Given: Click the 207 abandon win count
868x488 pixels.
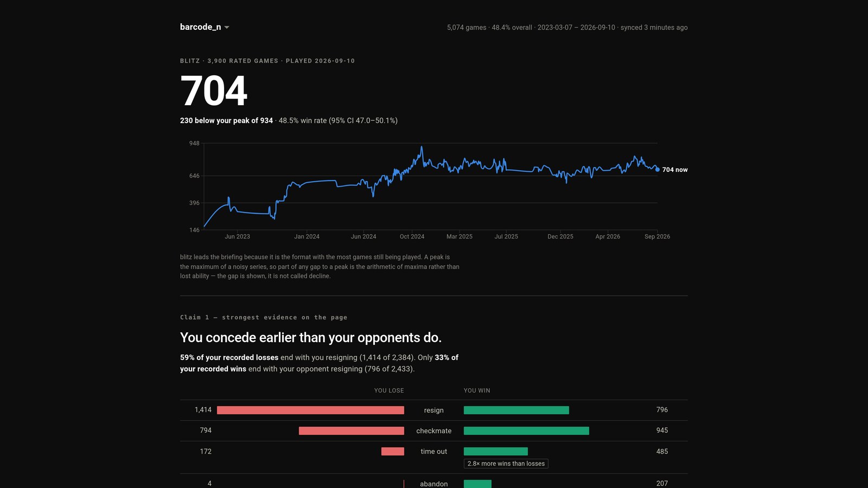Looking at the screenshot, I should pos(662,484).
